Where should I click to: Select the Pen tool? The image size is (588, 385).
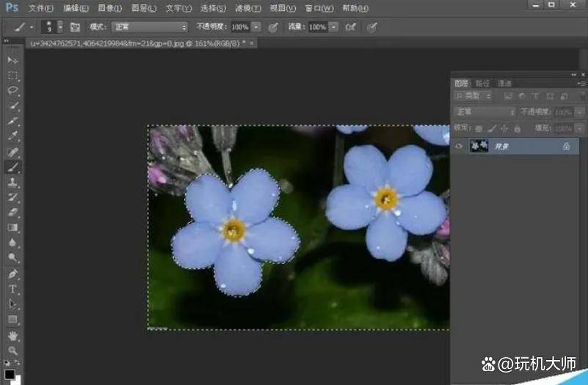(12, 274)
